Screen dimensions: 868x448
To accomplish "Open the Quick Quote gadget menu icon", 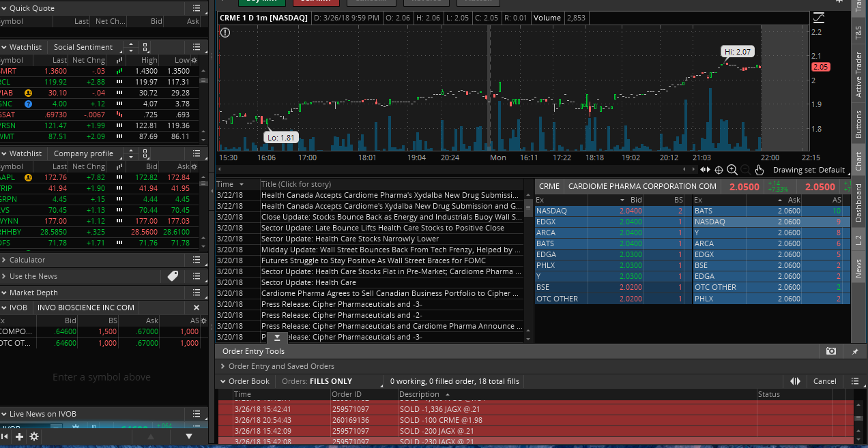I will tap(197, 8).
